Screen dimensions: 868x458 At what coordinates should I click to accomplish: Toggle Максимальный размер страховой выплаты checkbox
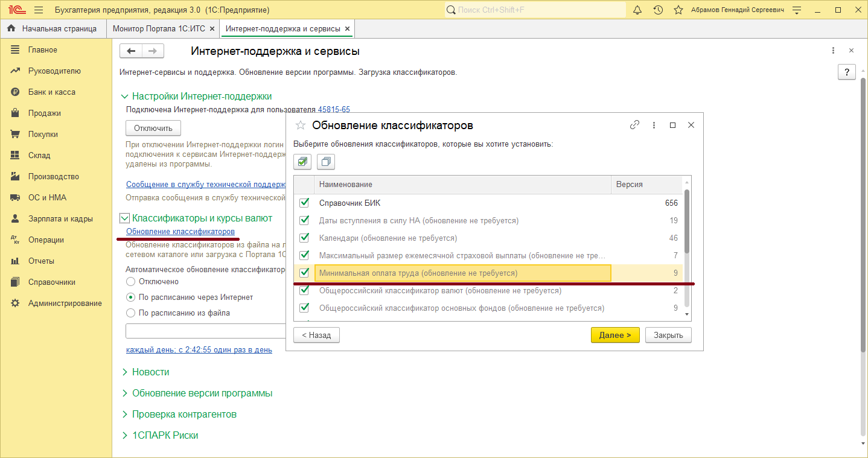point(304,255)
